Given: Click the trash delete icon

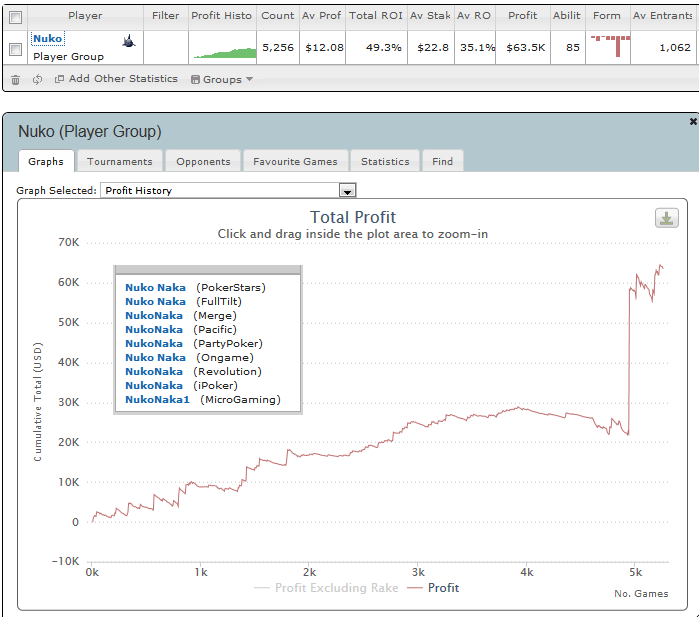Looking at the screenshot, I should [x=16, y=80].
